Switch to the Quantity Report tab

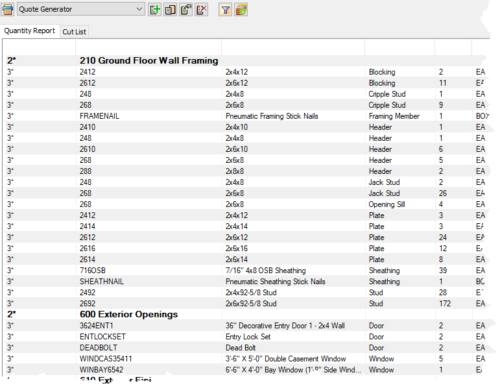click(29, 31)
